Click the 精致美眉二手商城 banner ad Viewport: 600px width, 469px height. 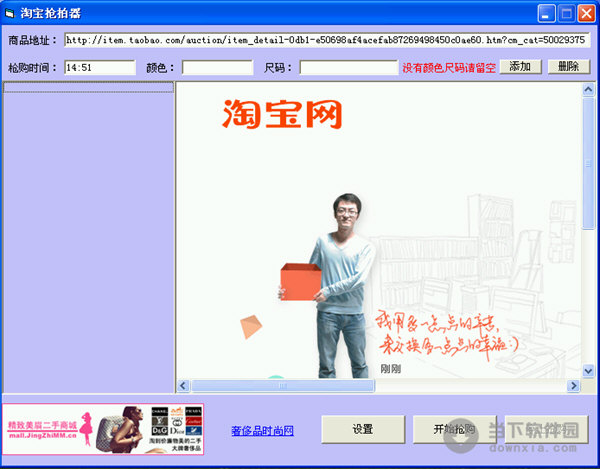pos(103,429)
